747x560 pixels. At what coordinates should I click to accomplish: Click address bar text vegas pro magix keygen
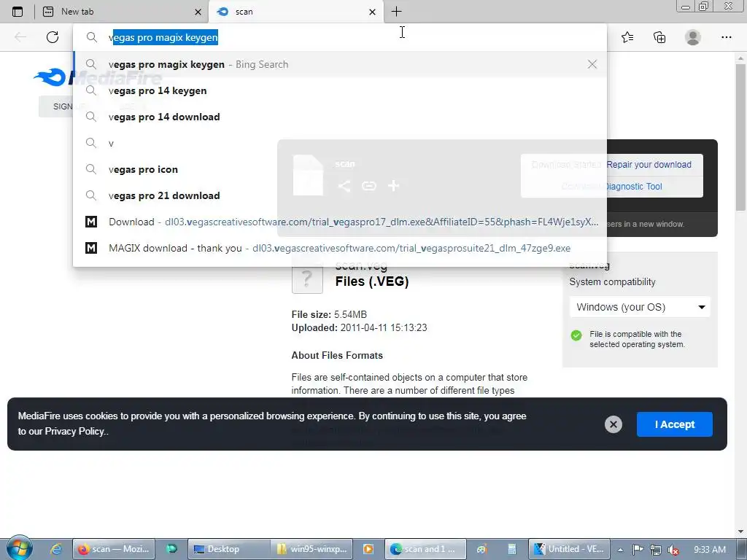coord(163,37)
